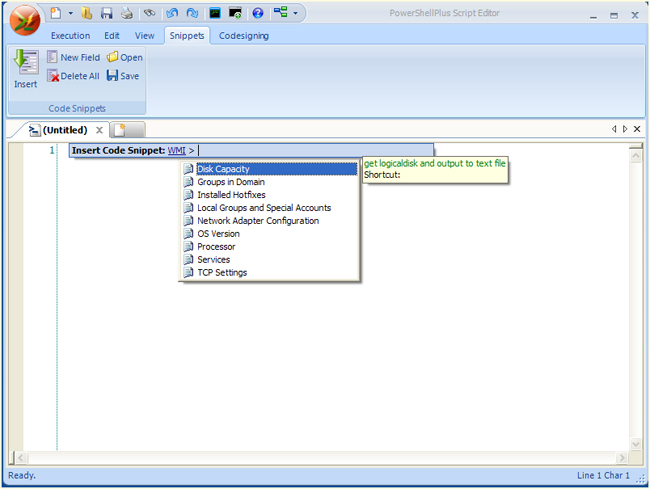Click the WMI breadcrumb link
Viewport: 650px width, 489px height.
(177, 150)
